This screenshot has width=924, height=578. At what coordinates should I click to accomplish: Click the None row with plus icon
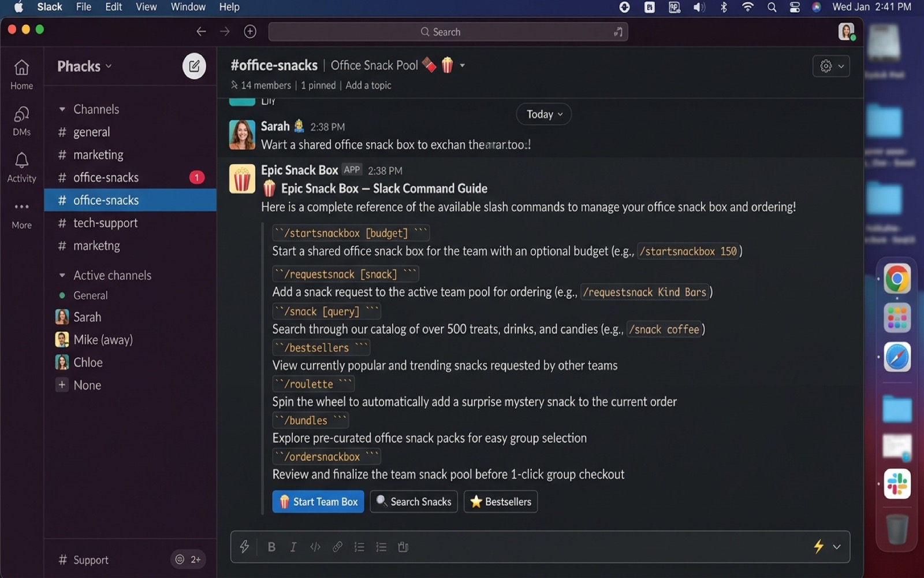(x=131, y=385)
